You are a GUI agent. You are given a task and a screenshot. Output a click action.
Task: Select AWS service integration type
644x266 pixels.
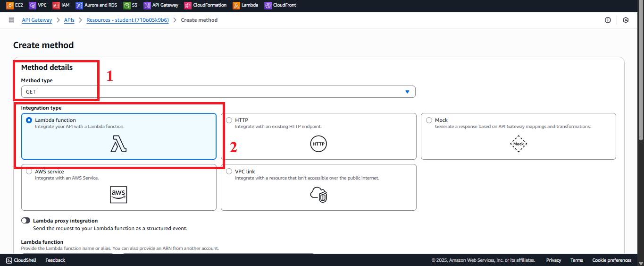[119, 187]
